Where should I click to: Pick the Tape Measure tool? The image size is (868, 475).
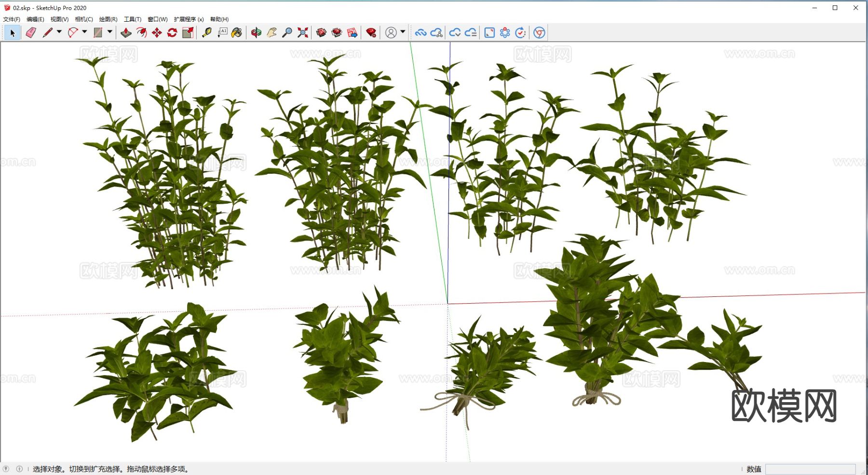click(206, 33)
